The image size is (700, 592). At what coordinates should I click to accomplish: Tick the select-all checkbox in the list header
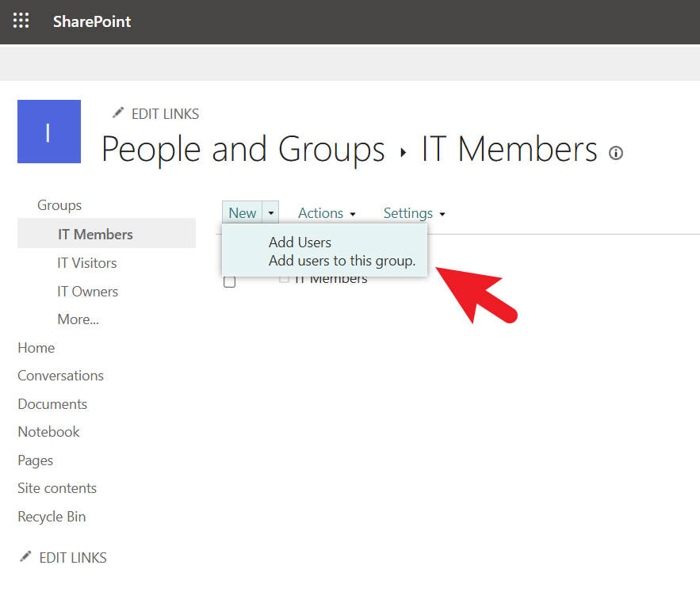(230, 281)
